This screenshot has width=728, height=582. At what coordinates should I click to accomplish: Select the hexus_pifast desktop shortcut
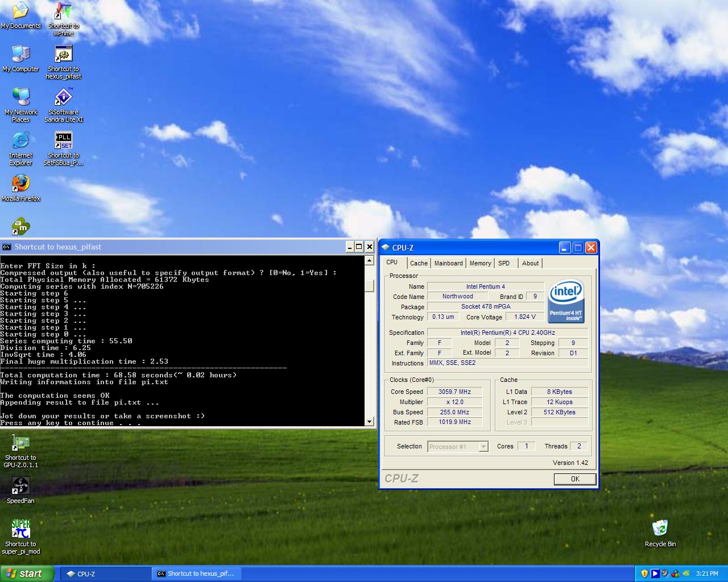tap(63, 62)
